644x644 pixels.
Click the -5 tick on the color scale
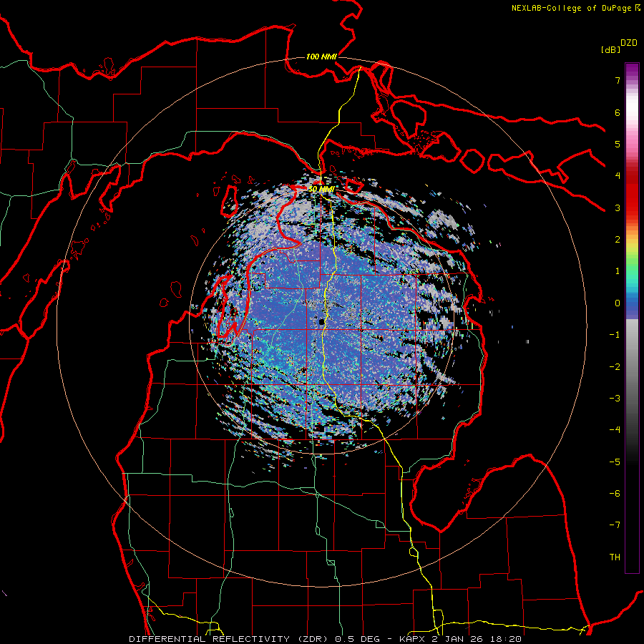tap(615, 462)
